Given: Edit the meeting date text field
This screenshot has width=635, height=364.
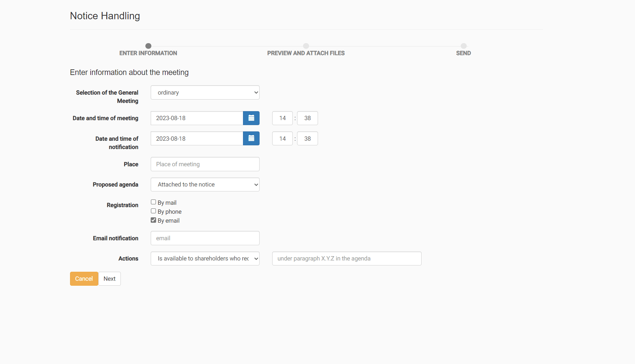Looking at the screenshot, I should coord(197,118).
